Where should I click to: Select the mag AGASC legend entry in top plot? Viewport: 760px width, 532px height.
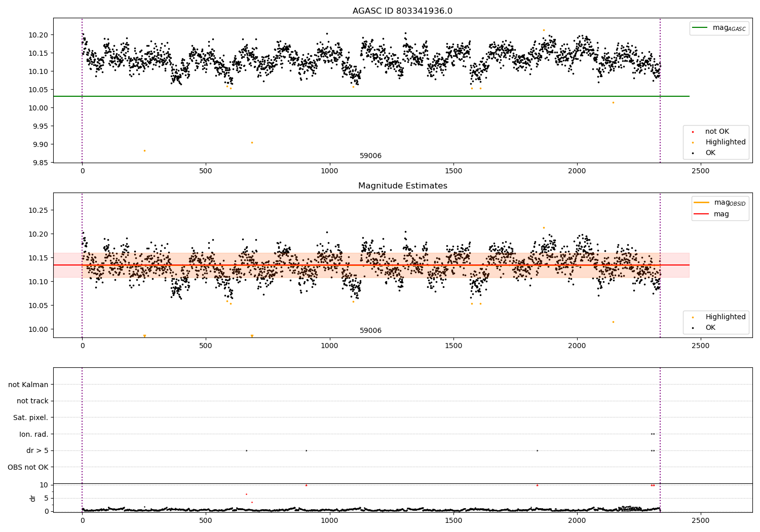click(x=729, y=28)
